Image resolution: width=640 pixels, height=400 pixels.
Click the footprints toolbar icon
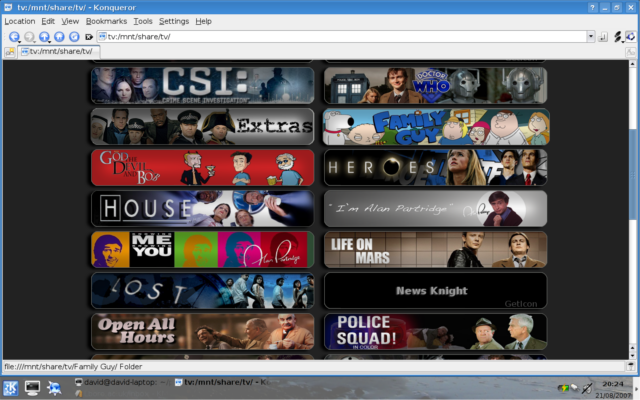point(618,36)
